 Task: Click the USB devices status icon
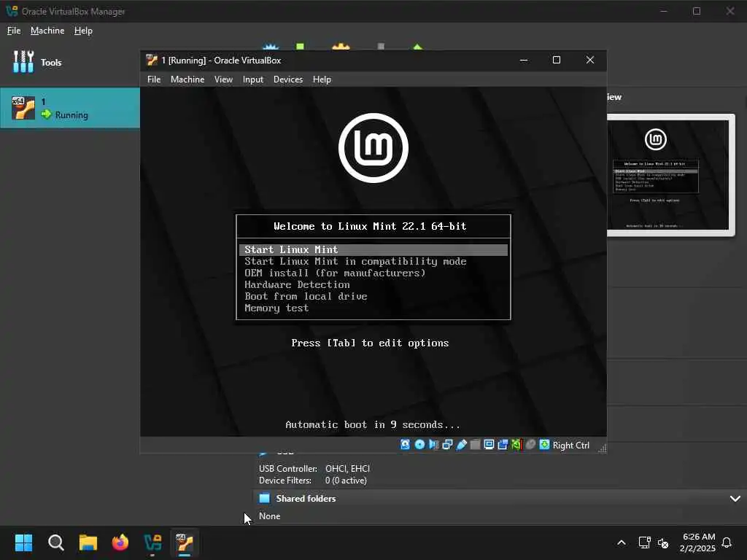461,445
